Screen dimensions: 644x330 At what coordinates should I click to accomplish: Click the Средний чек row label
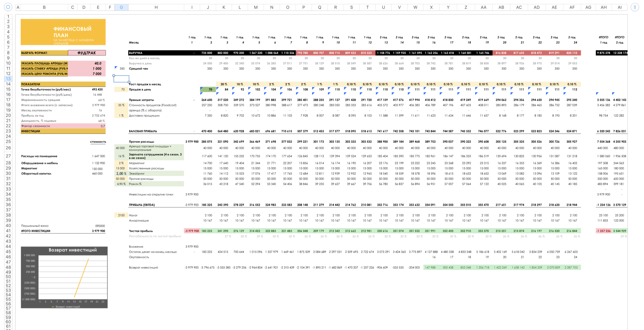(138, 69)
